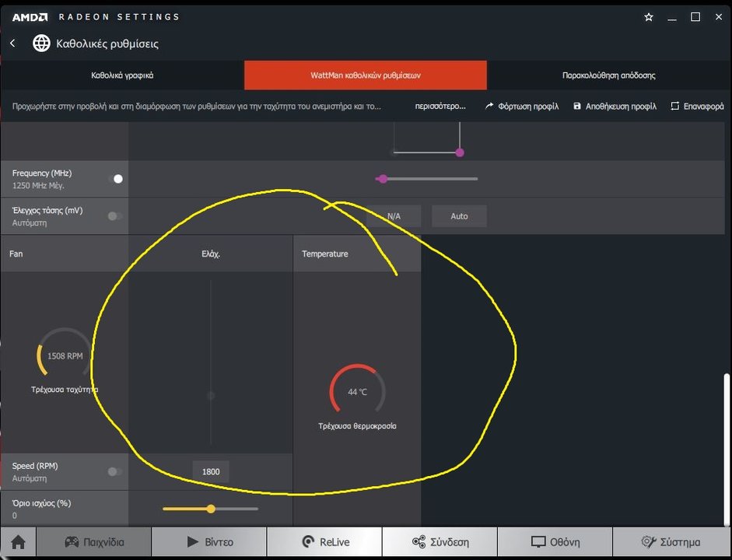Click the Αποθήκευση προφίλ disk icon
The width and height of the screenshot is (732, 560).
(577, 106)
